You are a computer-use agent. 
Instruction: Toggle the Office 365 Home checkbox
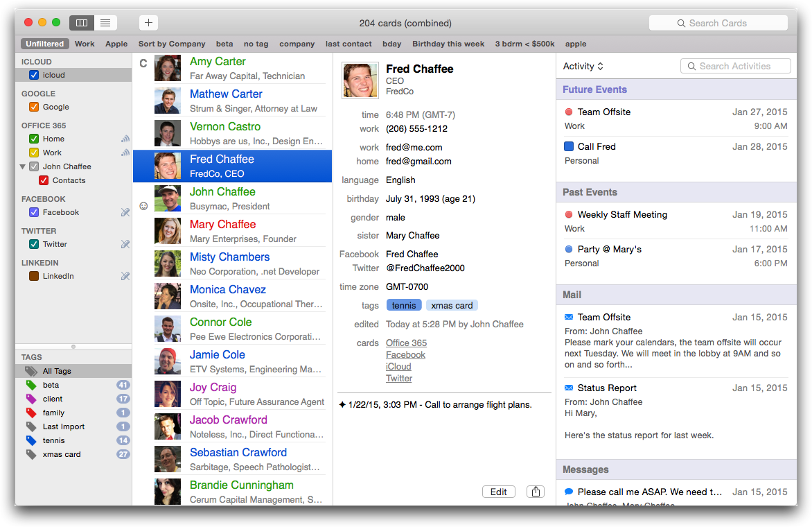34,139
